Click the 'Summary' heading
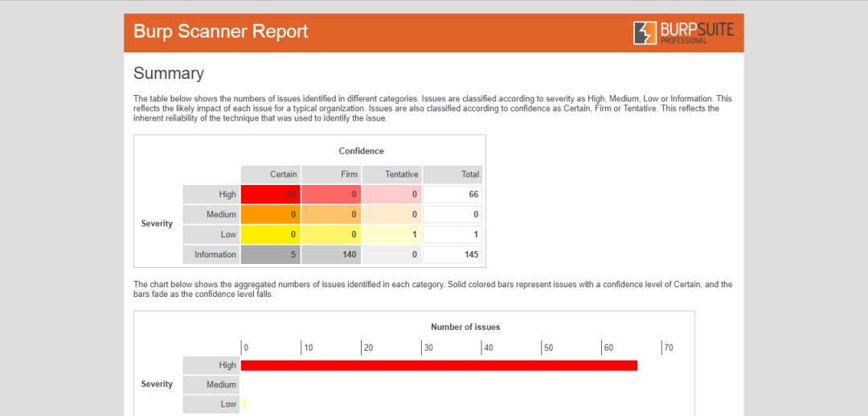868x416 pixels. coord(168,73)
